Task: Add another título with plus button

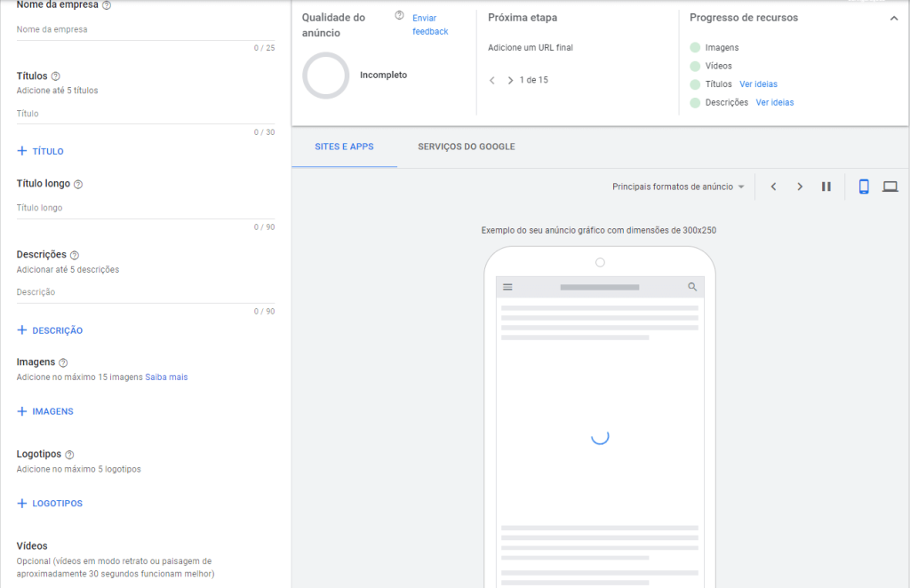Action: (41, 151)
